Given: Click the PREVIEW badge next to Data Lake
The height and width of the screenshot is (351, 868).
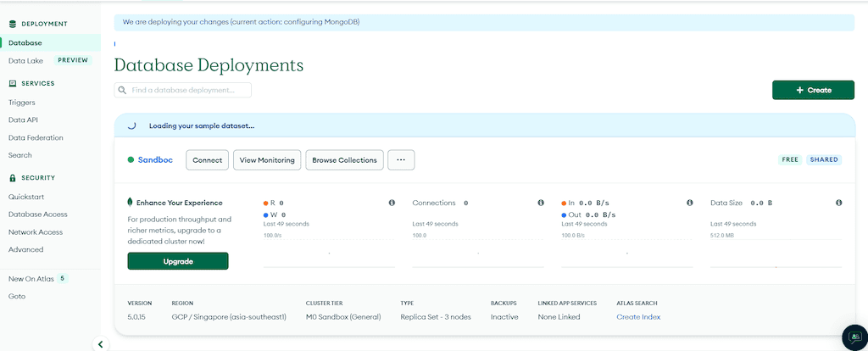Looking at the screenshot, I should tap(73, 60).
